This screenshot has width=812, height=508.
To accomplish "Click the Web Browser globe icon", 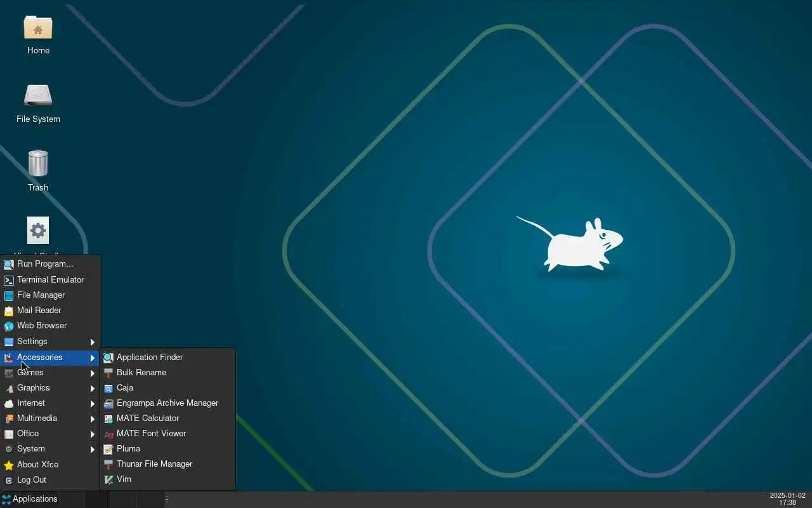I will click(x=9, y=326).
